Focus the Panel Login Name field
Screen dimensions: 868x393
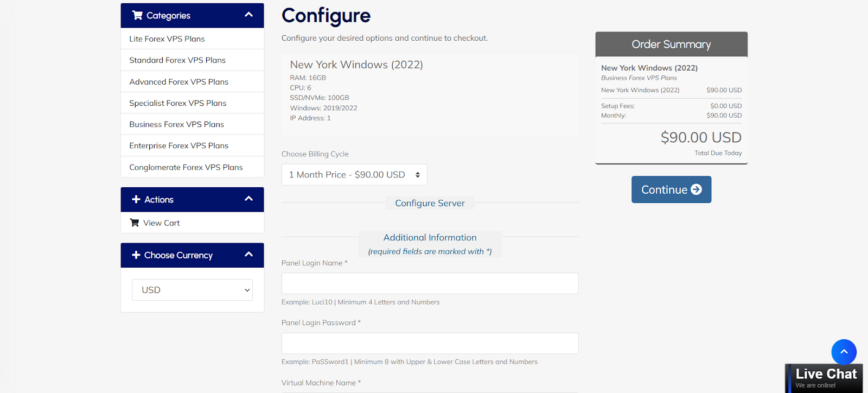click(430, 283)
